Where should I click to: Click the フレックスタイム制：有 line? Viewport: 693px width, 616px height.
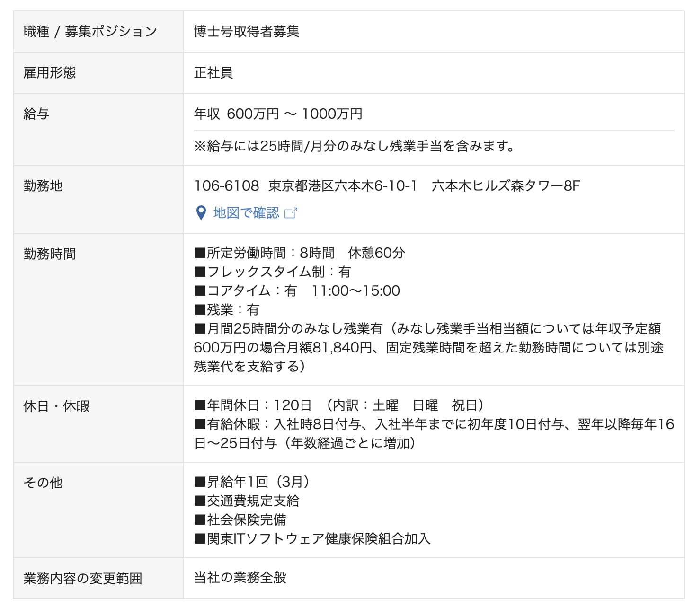pyautogui.click(x=273, y=272)
